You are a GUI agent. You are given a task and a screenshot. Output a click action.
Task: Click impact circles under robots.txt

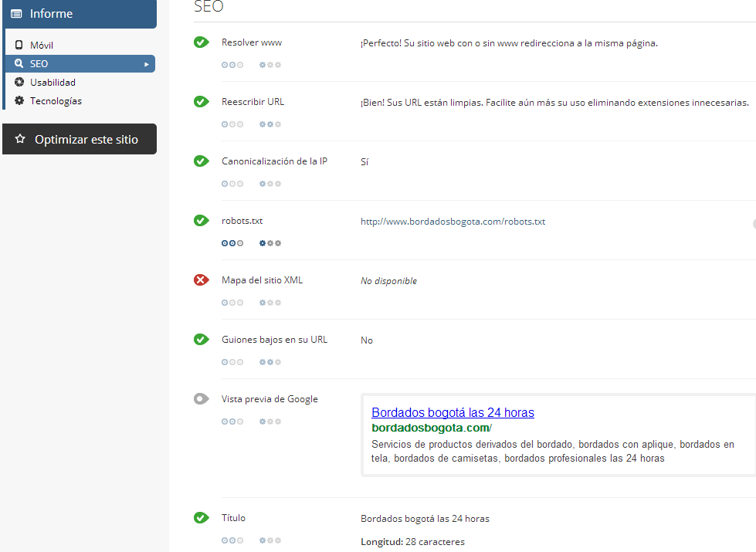pos(232,243)
